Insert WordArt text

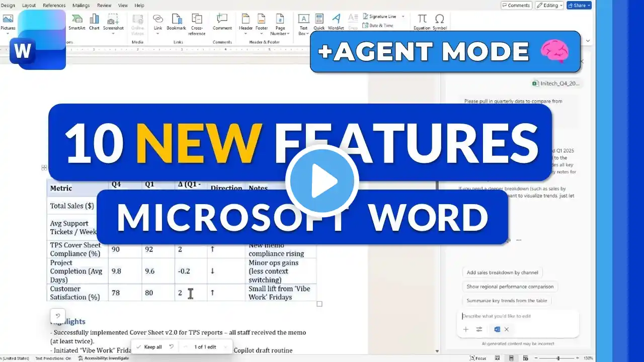tap(336, 23)
